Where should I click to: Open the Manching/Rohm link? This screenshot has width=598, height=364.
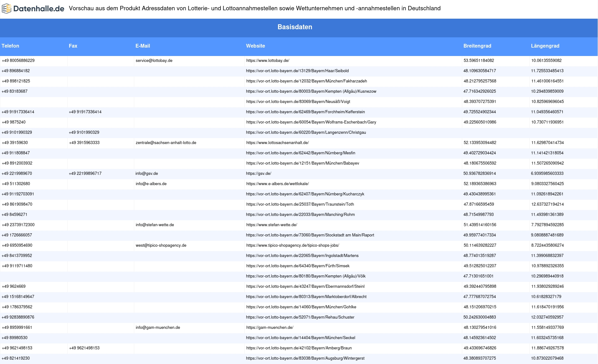pyautogui.click(x=300, y=215)
